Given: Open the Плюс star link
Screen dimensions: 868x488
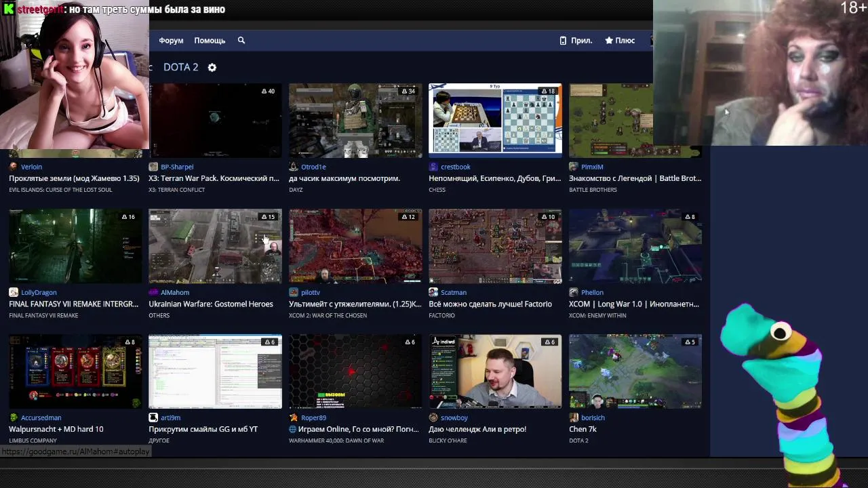Looking at the screenshot, I should point(620,41).
